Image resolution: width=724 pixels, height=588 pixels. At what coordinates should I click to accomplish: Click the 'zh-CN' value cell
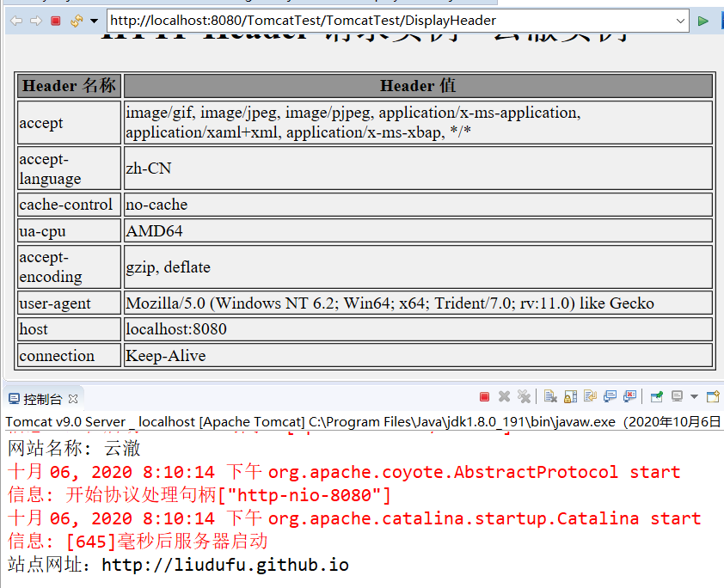click(x=419, y=168)
